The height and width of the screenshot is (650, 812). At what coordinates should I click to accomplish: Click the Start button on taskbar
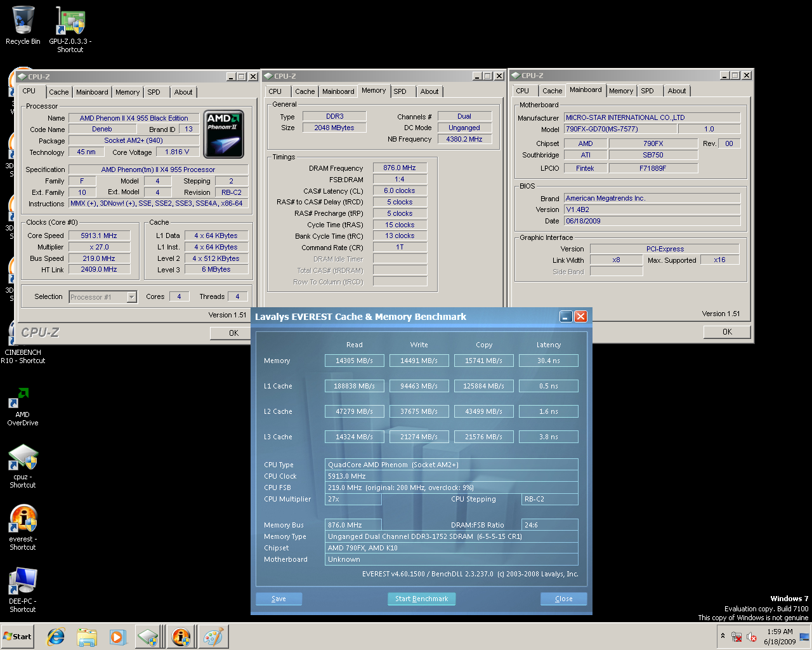pos(18,637)
